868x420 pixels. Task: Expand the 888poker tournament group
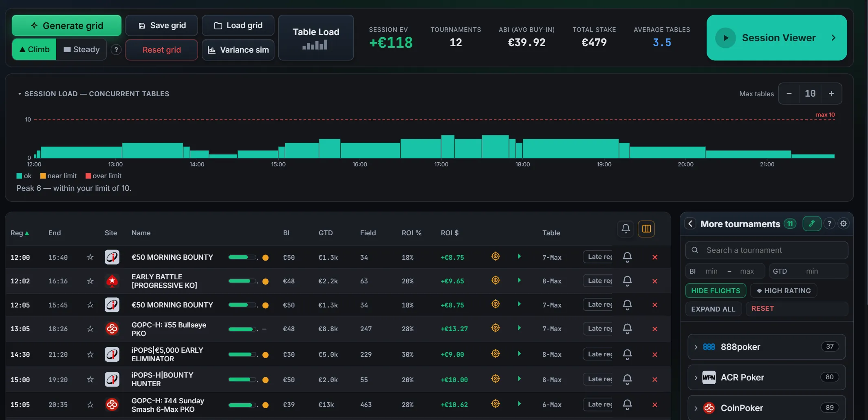767,347
